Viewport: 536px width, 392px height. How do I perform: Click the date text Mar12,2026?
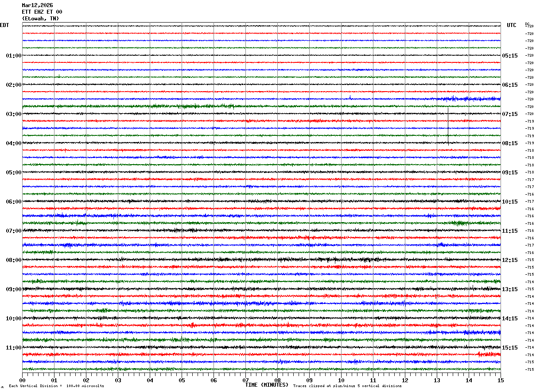[37, 5]
